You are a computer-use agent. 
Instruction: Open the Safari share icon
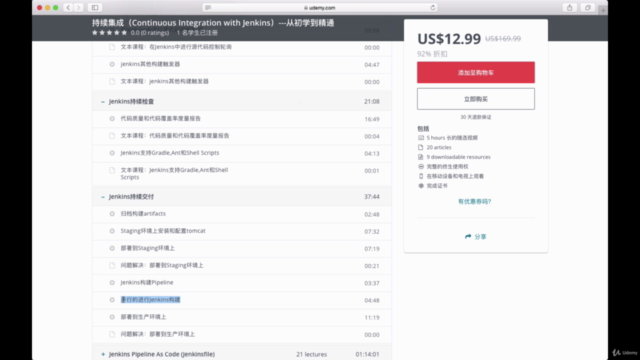coord(569,7)
